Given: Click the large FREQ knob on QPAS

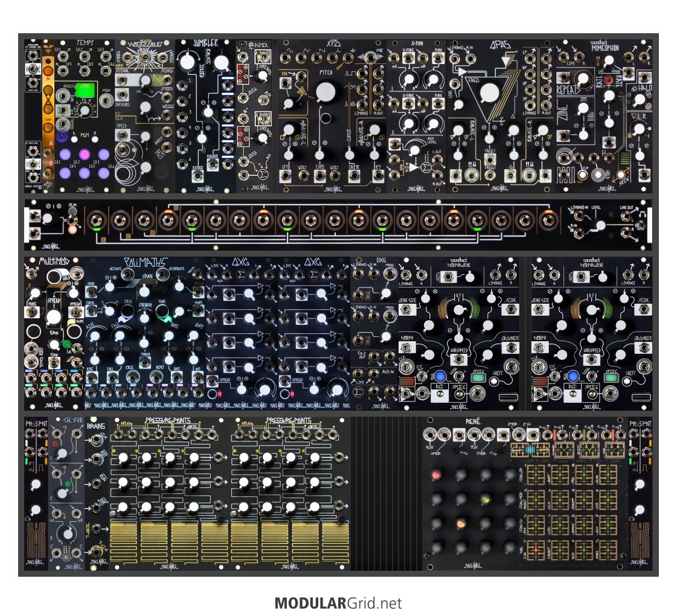Looking at the screenshot, I should point(489,93).
